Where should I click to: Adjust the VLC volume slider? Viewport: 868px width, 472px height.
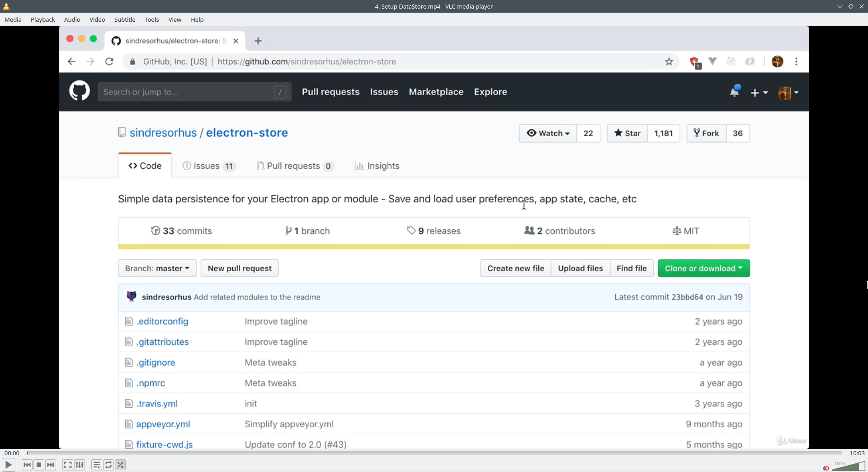tap(849, 466)
